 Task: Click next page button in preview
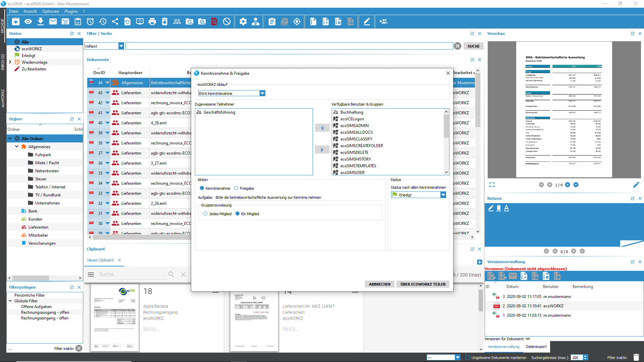(x=568, y=185)
